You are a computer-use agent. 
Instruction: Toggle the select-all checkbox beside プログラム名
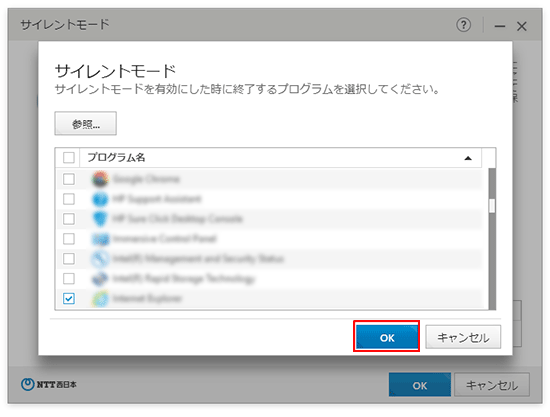pyautogui.click(x=69, y=157)
